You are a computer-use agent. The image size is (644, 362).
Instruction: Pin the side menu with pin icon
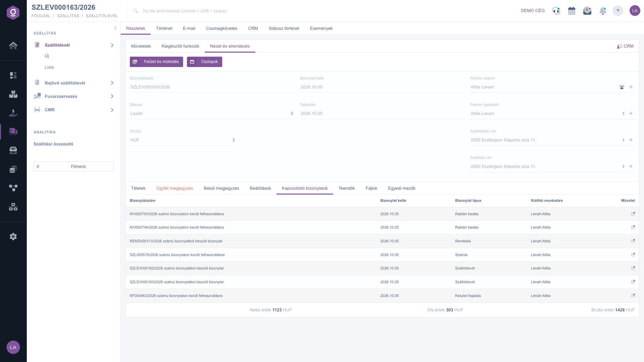(115, 28)
